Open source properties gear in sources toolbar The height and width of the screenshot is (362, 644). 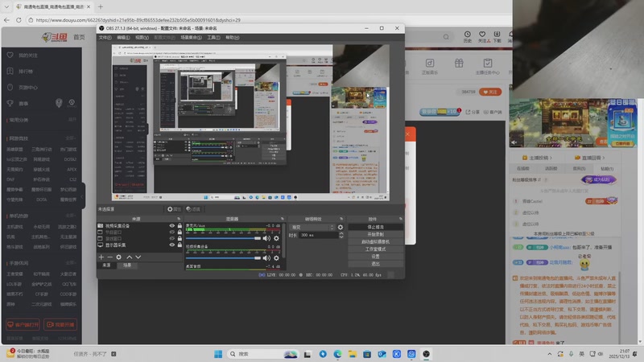pos(119,257)
